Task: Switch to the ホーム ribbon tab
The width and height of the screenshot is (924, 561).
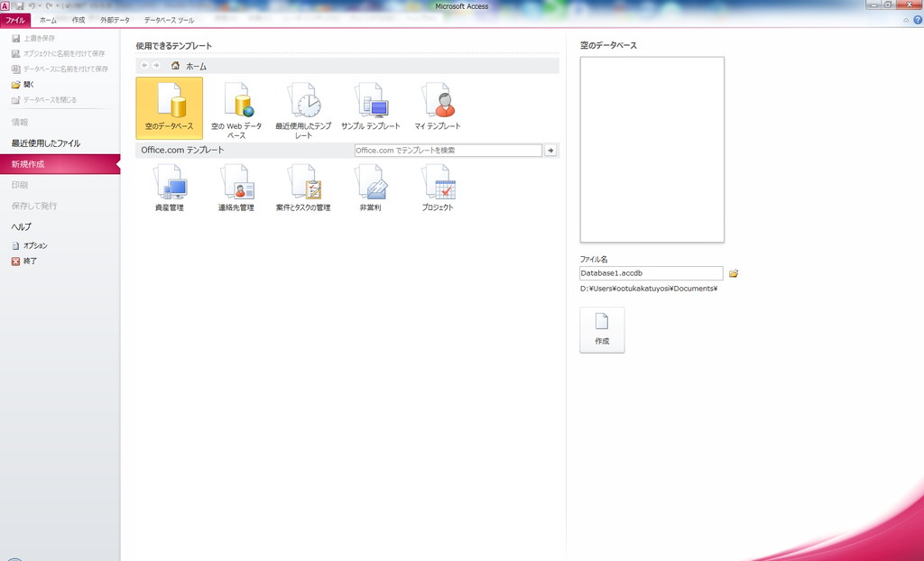Action: [x=49, y=20]
